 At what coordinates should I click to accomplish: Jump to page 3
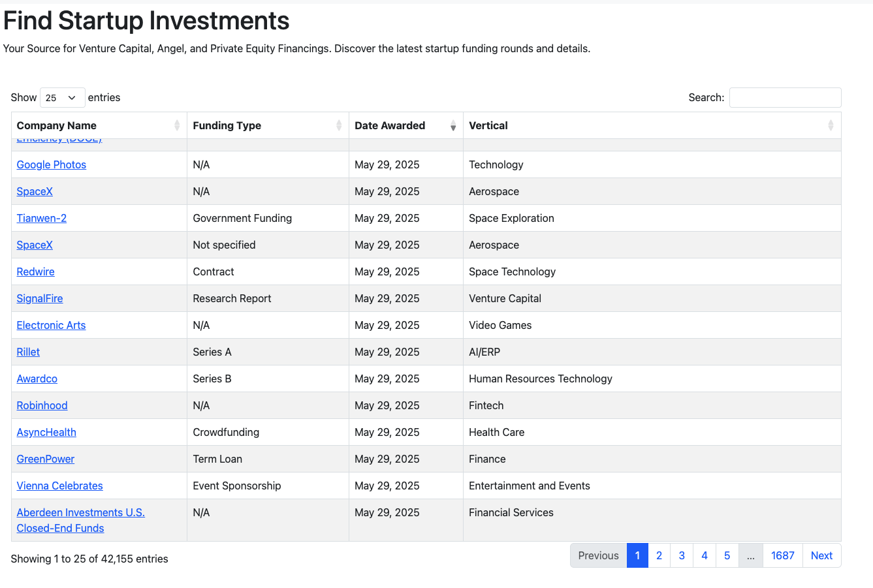[682, 555]
